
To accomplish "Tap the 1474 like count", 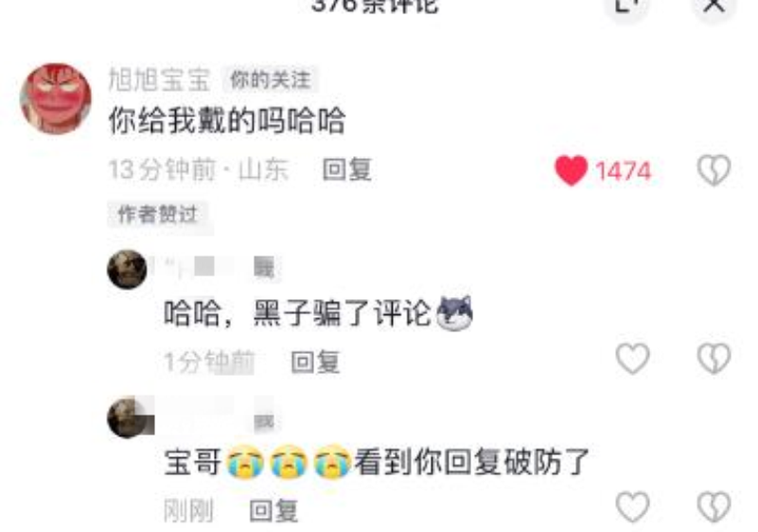I will [x=623, y=170].
